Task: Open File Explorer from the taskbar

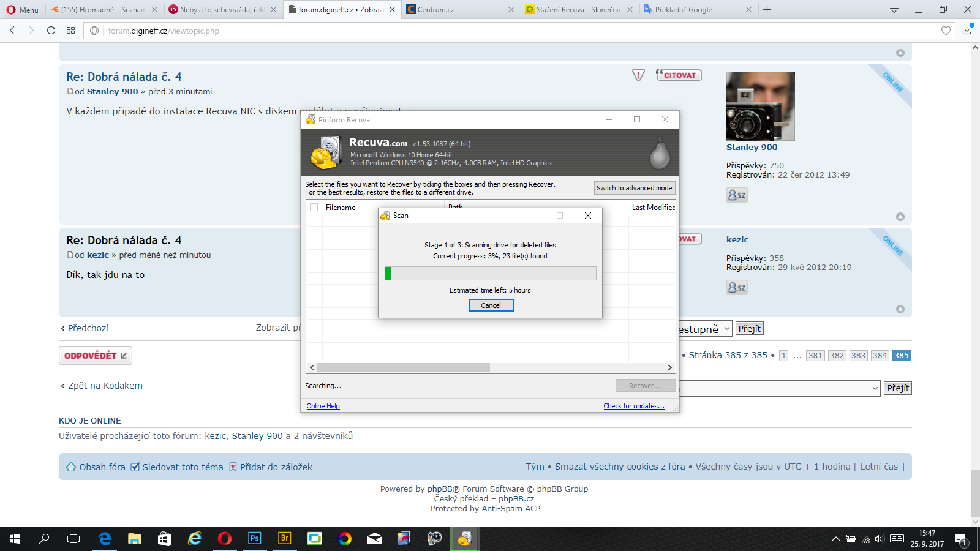Action: click(134, 539)
